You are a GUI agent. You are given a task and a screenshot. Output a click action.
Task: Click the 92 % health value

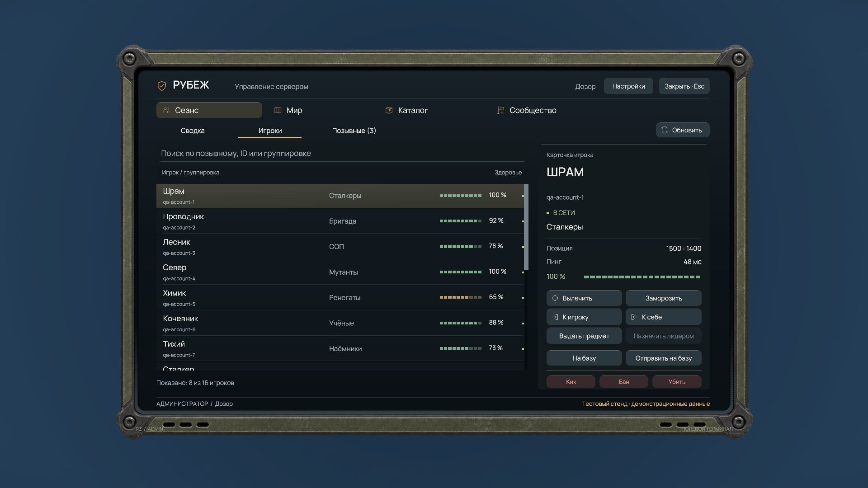pyautogui.click(x=496, y=221)
